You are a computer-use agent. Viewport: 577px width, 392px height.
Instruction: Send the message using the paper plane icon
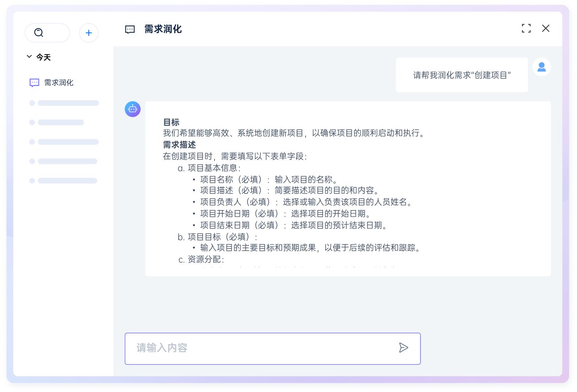point(404,347)
